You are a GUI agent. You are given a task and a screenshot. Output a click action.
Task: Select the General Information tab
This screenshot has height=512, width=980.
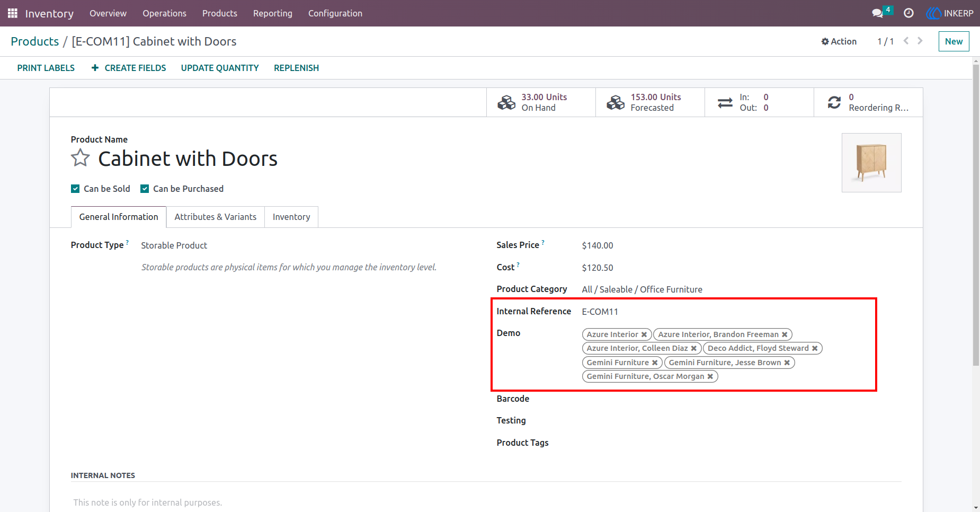(x=119, y=217)
